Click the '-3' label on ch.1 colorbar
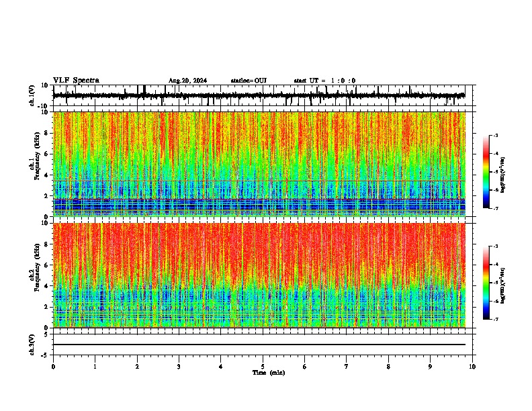Screen dimensions: 532x411 pyautogui.click(x=495, y=135)
